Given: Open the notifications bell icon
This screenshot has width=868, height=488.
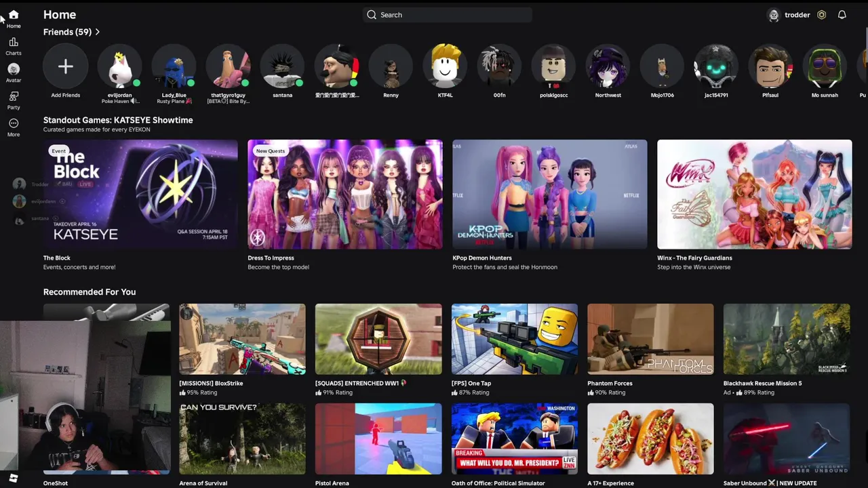Looking at the screenshot, I should point(842,15).
